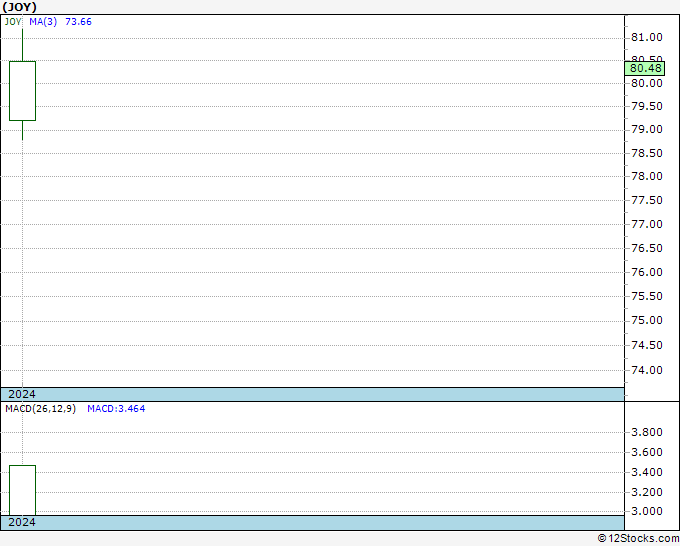Viewport: 680px width, 546px height.
Task: Click the 3.400 MACD axis label
Action: click(x=647, y=472)
